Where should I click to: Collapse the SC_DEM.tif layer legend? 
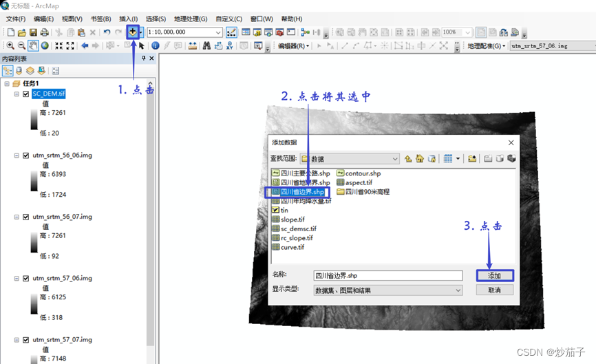(17, 94)
